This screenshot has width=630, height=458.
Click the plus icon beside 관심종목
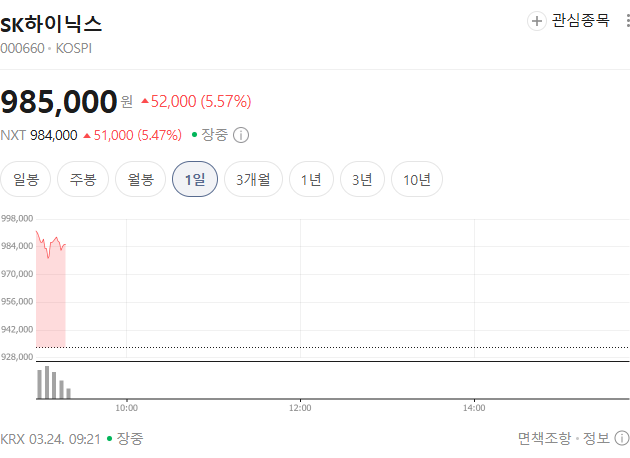(537, 21)
